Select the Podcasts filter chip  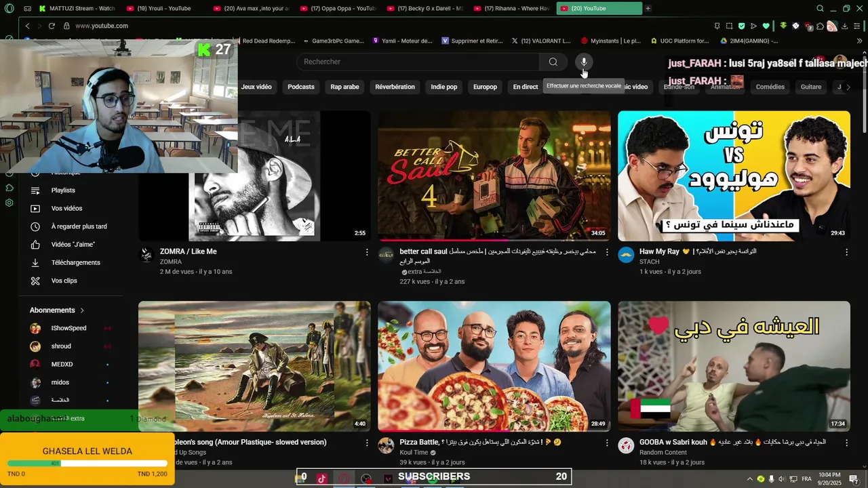(x=301, y=87)
